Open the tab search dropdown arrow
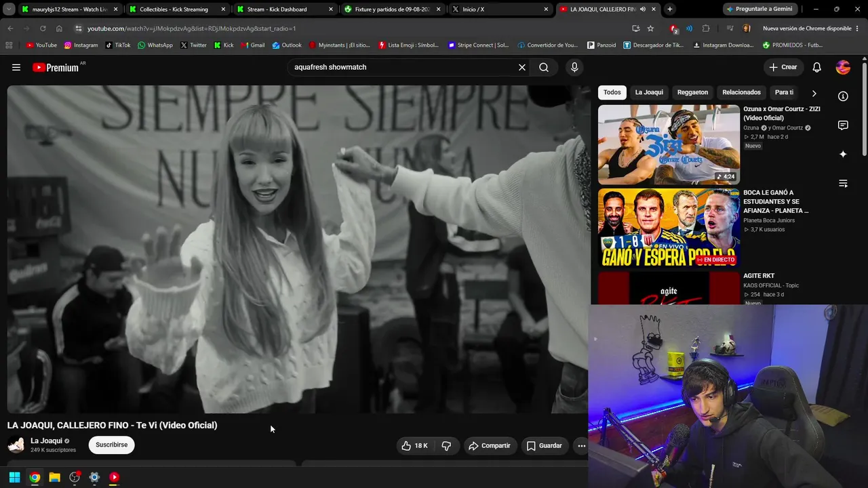868x488 pixels. pos(9,9)
